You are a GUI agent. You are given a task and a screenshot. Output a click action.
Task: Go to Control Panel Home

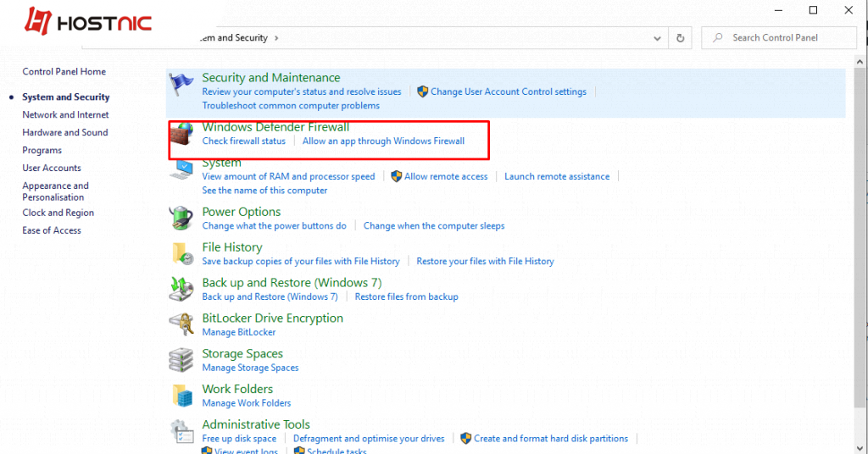(x=64, y=71)
